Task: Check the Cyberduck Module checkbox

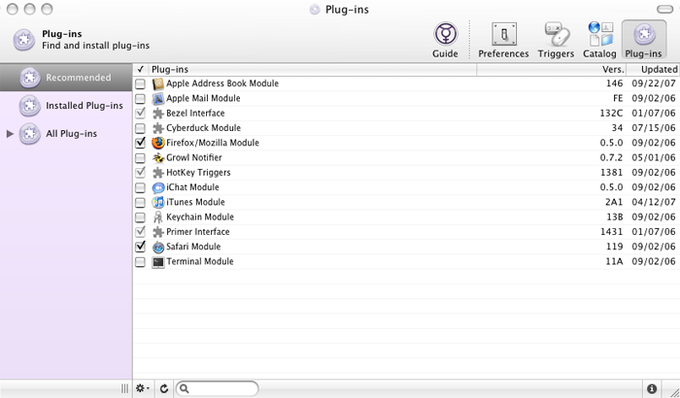Action: pos(140,128)
